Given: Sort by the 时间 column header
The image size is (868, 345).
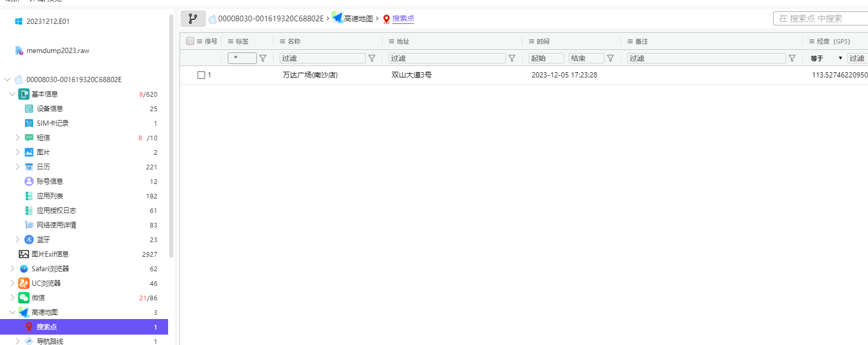Looking at the screenshot, I should (543, 42).
